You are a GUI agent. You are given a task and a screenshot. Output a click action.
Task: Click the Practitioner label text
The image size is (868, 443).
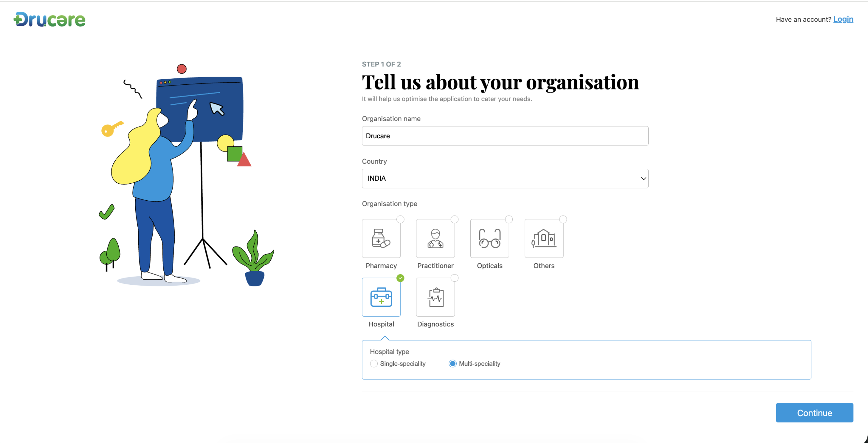[435, 266]
